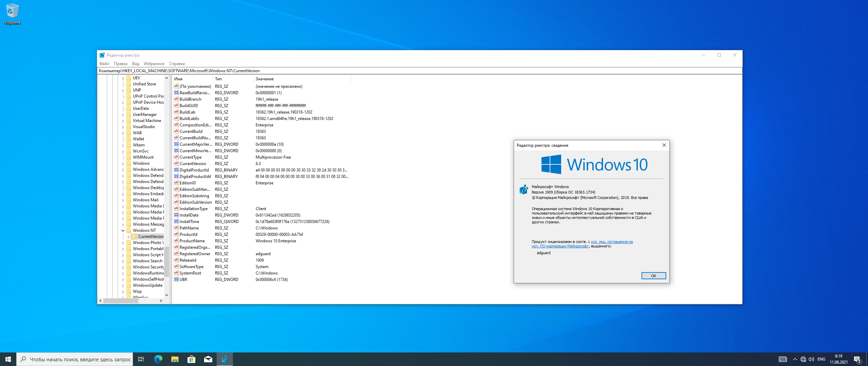868x366 pixels.
Task: Expand the Windows Mail tree node
Action: point(123,200)
